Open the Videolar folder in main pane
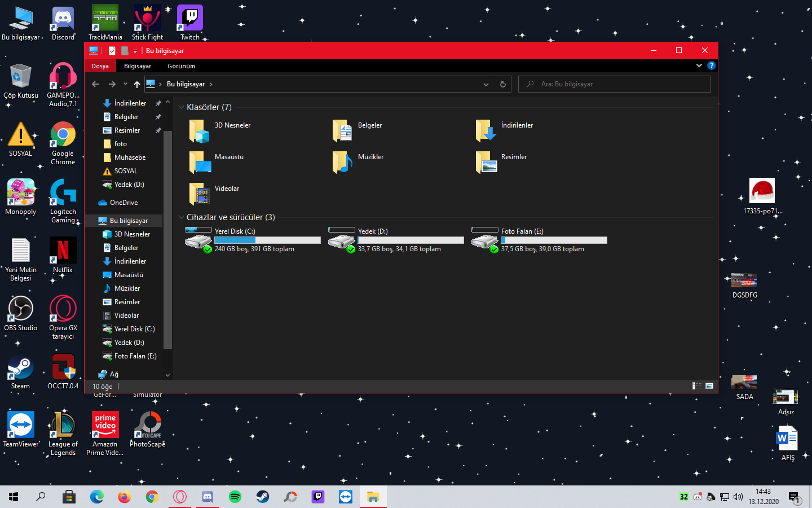The height and width of the screenshot is (508, 812). 215,194
